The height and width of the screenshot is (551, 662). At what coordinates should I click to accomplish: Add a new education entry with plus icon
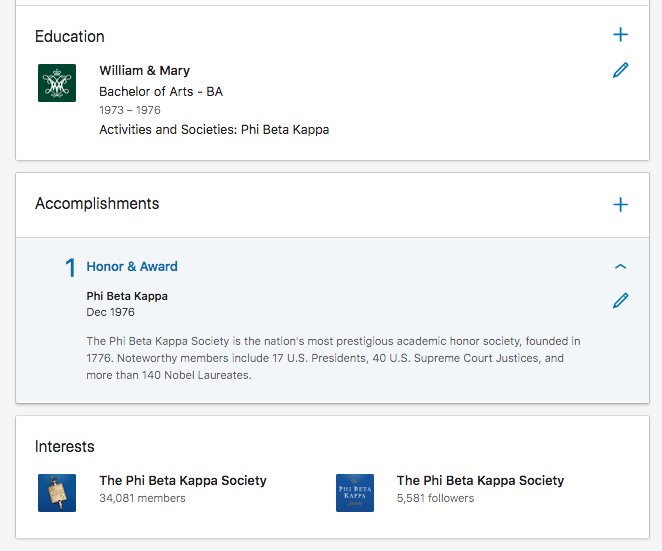pyautogui.click(x=620, y=34)
